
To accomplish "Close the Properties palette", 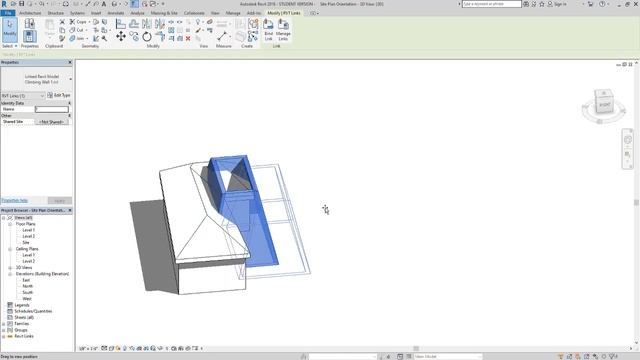I will click(70, 62).
